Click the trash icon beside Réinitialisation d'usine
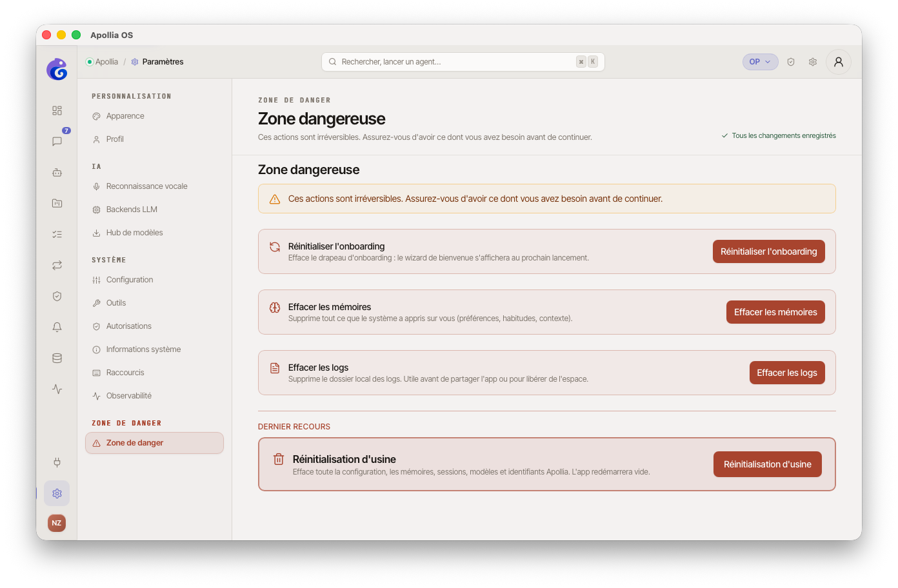The width and height of the screenshot is (898, 588). click(279, 459)
